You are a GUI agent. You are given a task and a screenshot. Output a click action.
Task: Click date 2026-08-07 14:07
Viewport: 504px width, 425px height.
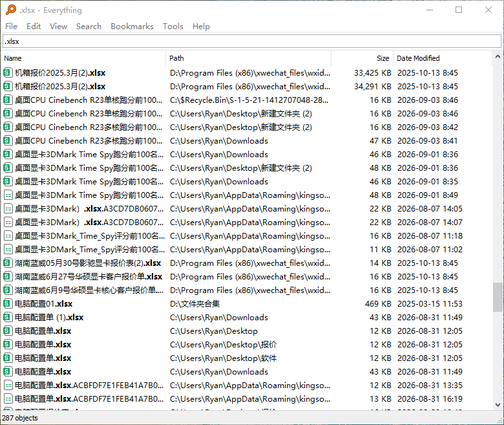pyautogui.click(x=430, y=223)
